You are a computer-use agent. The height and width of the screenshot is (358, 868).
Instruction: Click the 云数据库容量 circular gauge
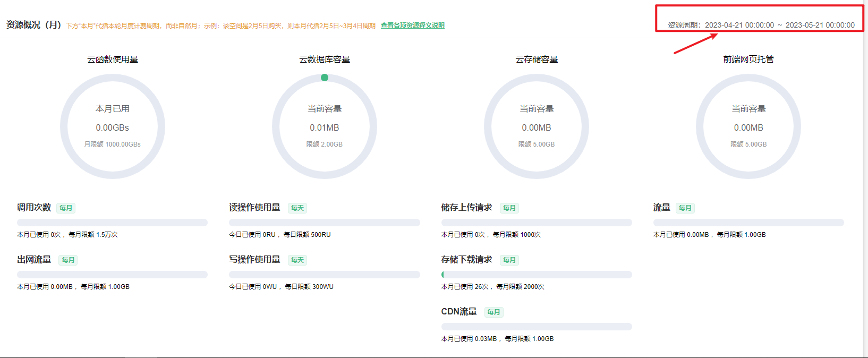coord(325,126)
